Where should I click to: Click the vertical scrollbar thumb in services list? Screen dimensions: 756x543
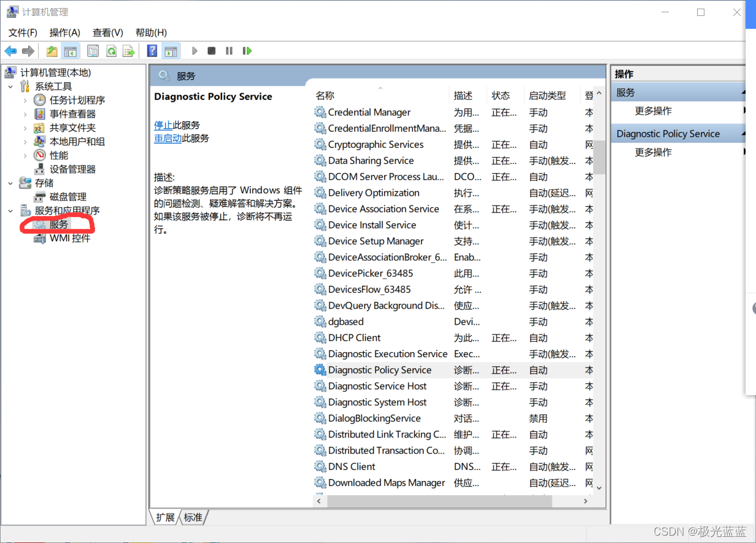(599, 157)
